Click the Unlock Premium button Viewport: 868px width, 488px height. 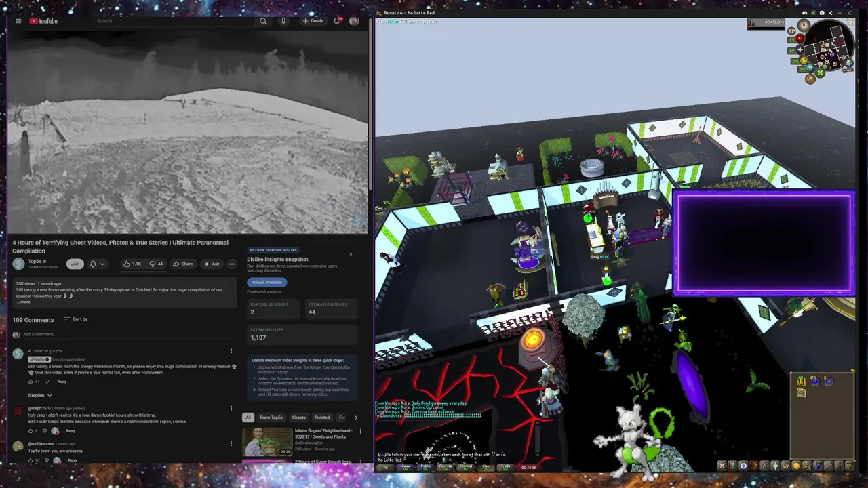pos(267,282)
